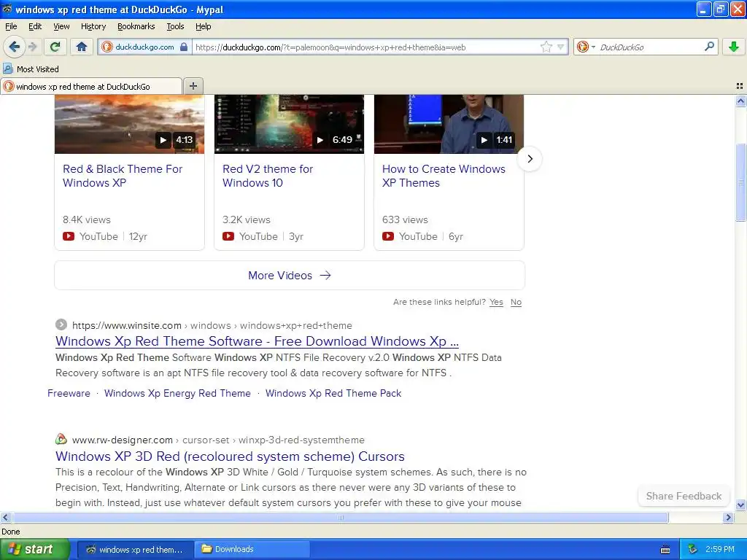747x560 pixels.
Task: Open search engine selector dropdown
Action: coord(586,47)
